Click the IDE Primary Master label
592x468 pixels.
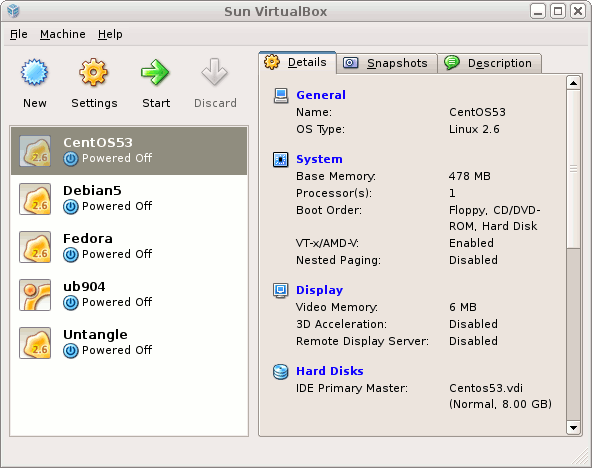pos(352,388)
